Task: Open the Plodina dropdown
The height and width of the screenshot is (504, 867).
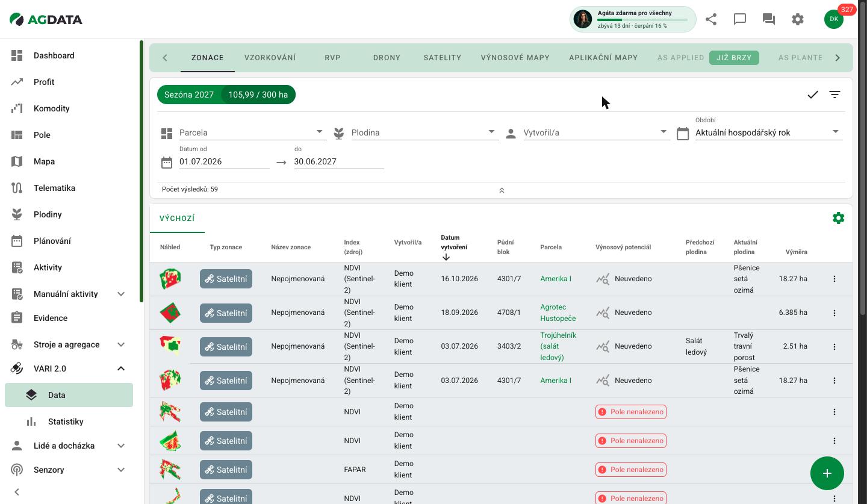Action: tap(425, 132)
